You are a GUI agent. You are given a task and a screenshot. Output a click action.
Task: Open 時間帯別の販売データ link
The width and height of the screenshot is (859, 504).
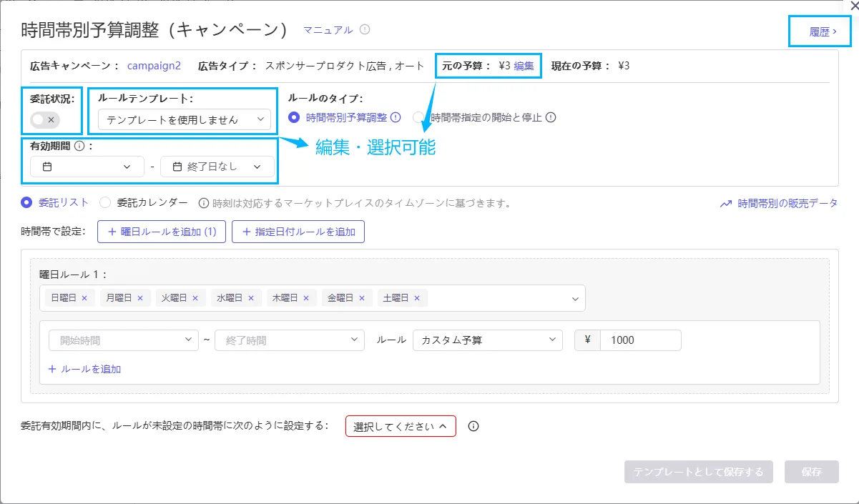point(778,204)
